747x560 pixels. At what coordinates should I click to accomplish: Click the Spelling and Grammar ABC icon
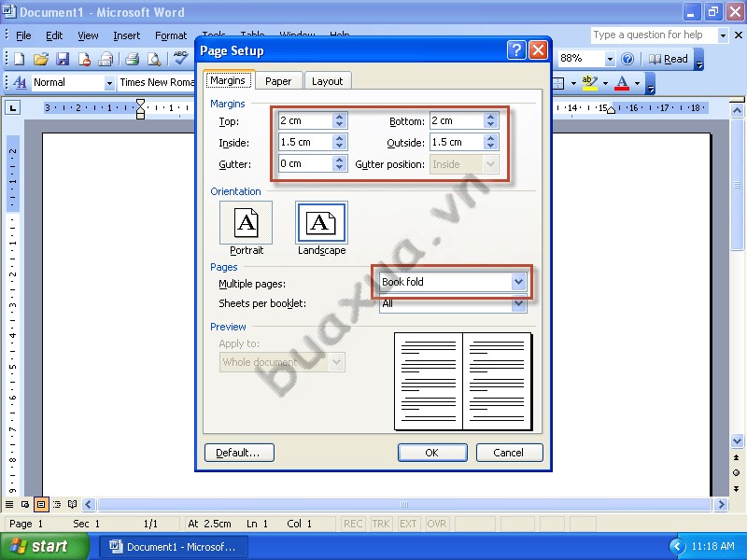click(180, 58)
